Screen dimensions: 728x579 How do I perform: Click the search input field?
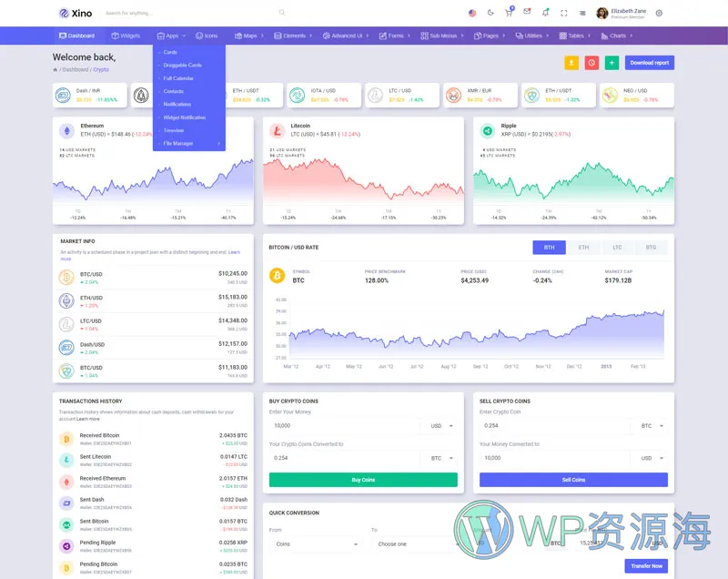189,13
